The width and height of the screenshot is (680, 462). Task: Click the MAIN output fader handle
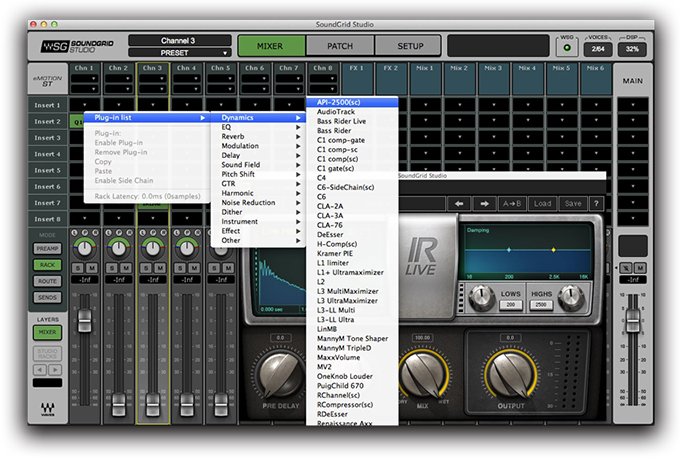point(633,321)
